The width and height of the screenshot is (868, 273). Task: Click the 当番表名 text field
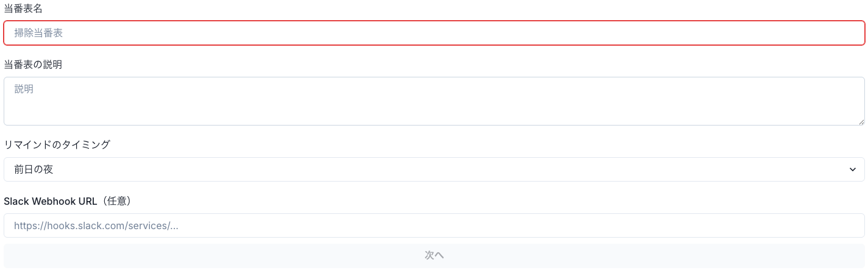click(434, 33)
